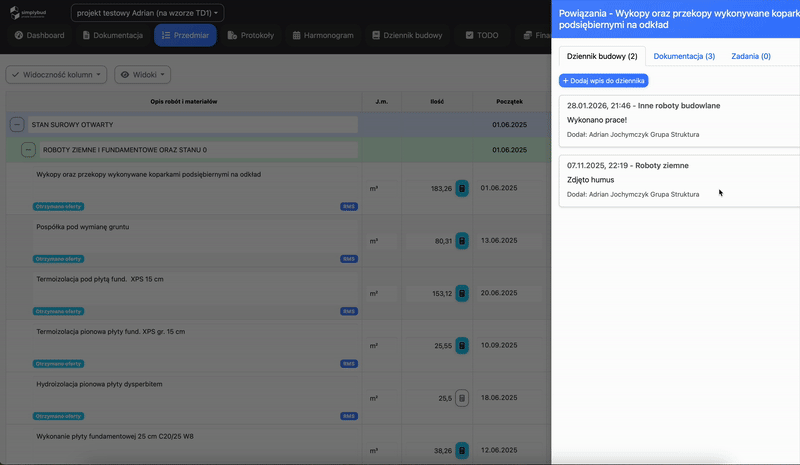
Task: Click Otrzymano oferty badge under Hydroizolacja pionowa
Action: point(59,416)
